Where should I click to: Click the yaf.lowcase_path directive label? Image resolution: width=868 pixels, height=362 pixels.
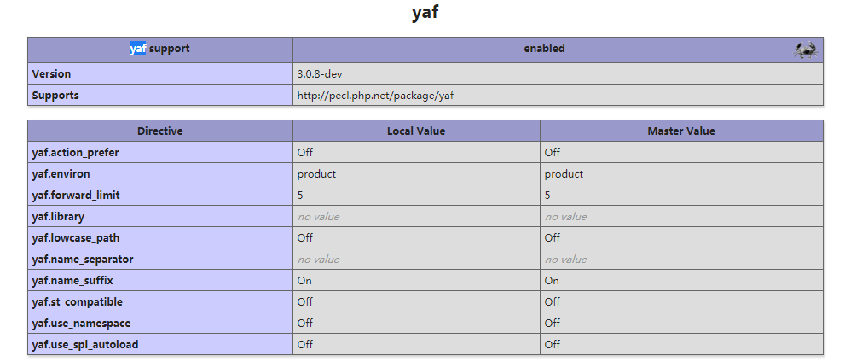(76, 237)
